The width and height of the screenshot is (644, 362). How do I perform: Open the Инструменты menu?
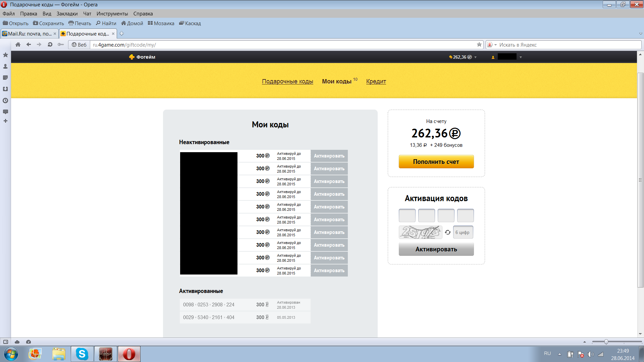(112, 14)
